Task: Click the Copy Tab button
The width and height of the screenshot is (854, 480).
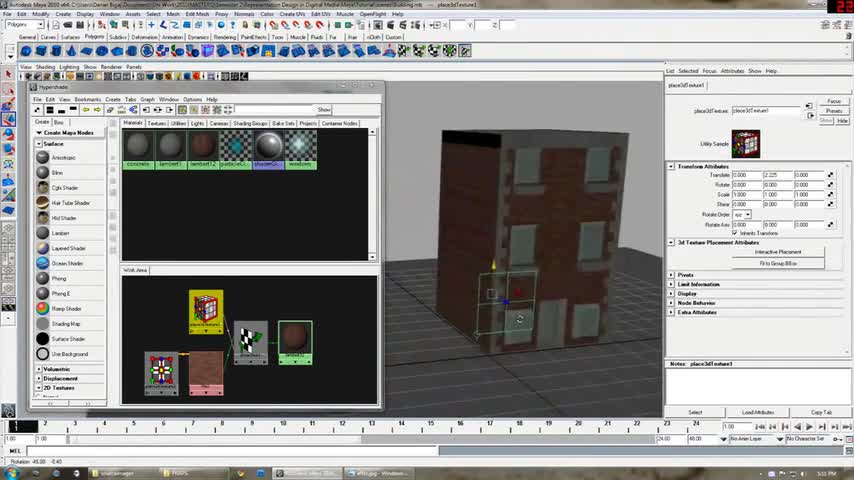Action: [x=821, y=412]
